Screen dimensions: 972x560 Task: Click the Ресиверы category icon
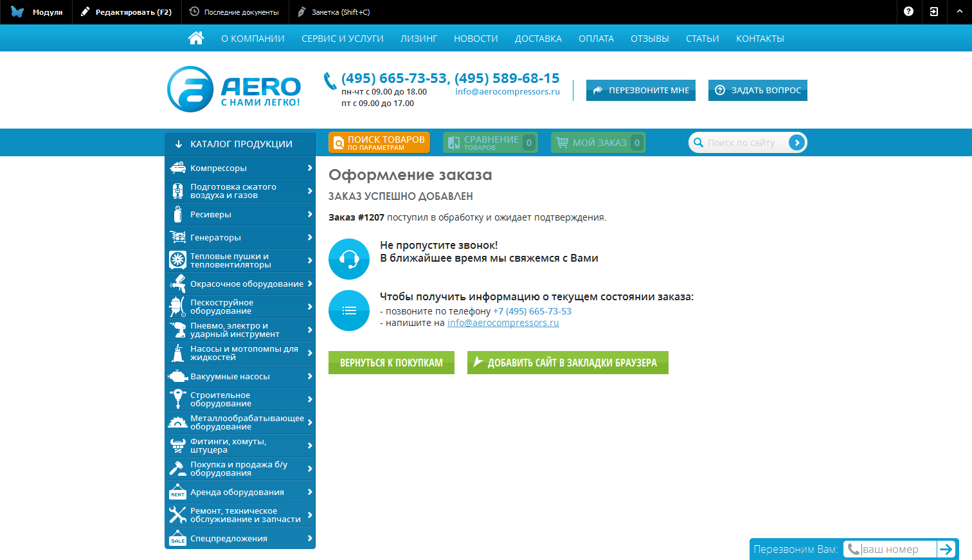click(x=177, y=214)
